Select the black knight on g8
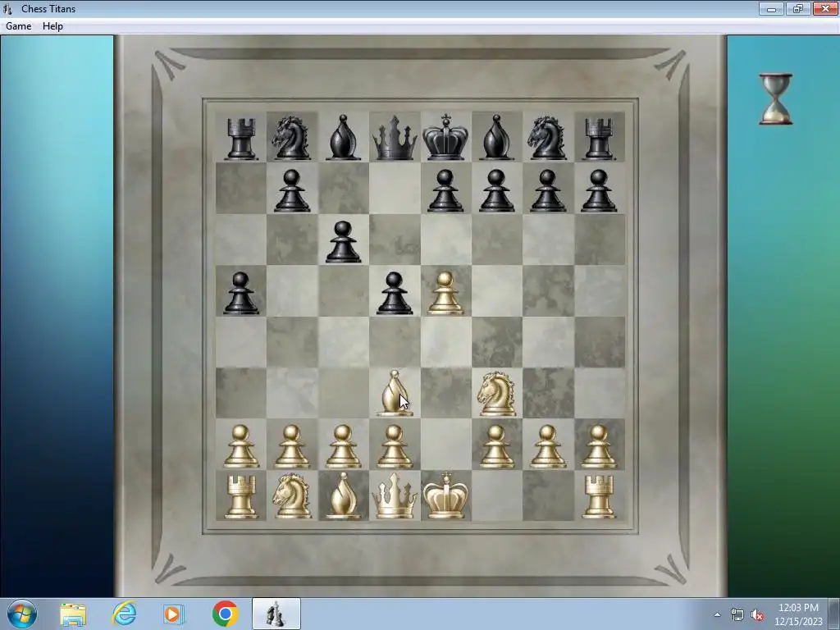Viewport: 840px width, 630px height. click(547, 138)
